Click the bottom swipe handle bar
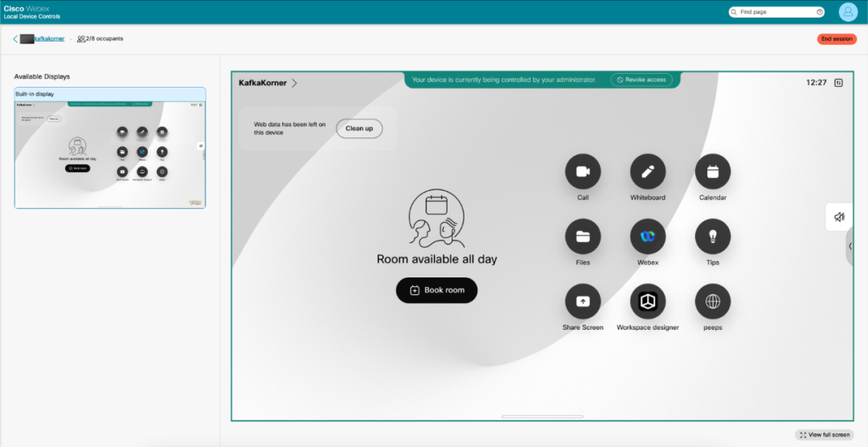Viewport: 868px width, 447px height. click(x=542, y=416)
